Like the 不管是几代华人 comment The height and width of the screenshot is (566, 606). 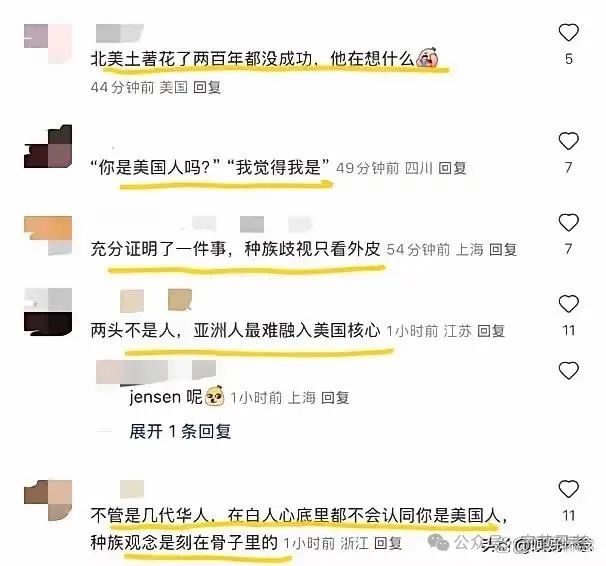click(x=569, y=489)
